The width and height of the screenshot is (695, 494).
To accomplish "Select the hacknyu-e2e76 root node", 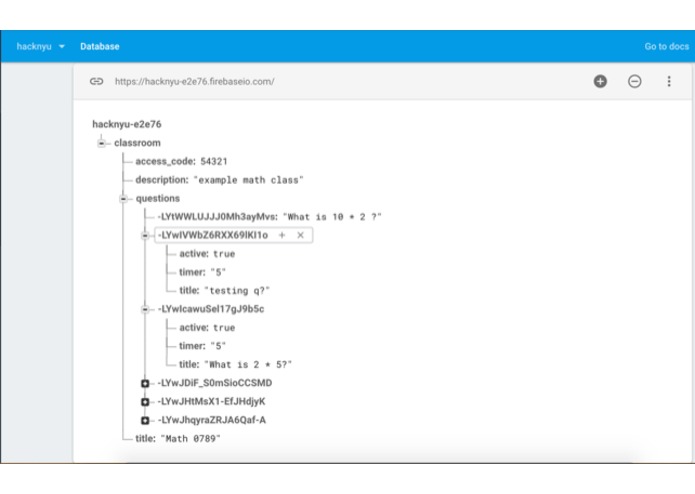I will (x=127, y=124).
